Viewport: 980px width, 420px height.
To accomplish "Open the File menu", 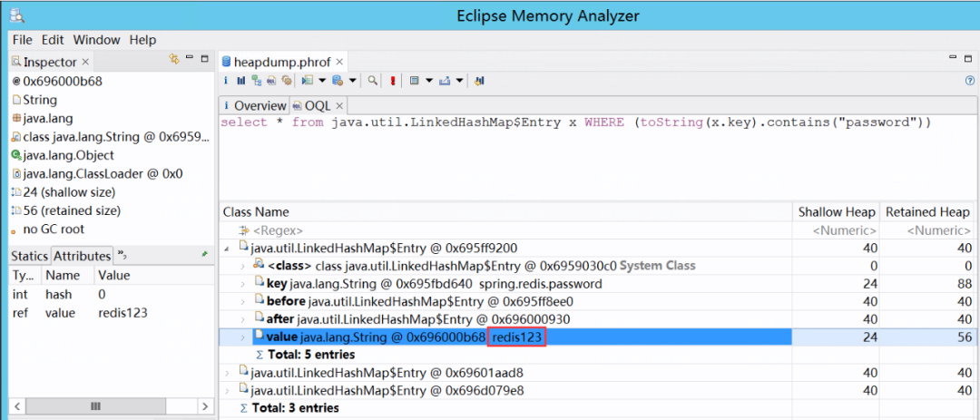I will tap(22, 40).
